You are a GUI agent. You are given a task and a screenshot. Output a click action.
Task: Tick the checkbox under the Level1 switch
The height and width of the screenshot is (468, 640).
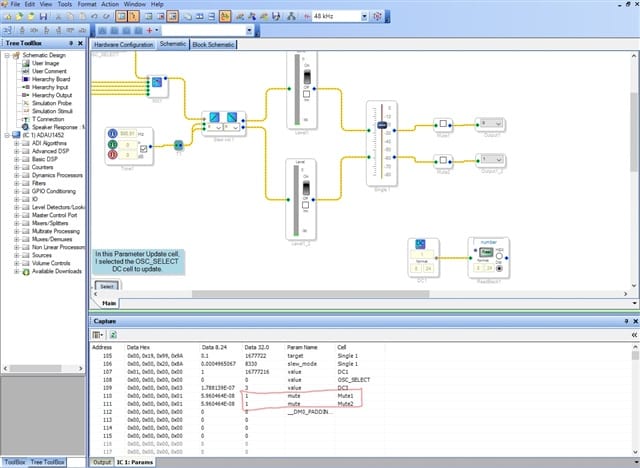[307, 94]
